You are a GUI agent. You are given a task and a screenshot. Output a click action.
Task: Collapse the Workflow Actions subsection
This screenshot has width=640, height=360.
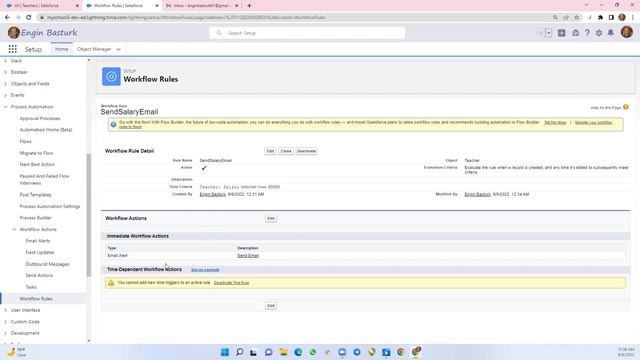pos(14,229)
